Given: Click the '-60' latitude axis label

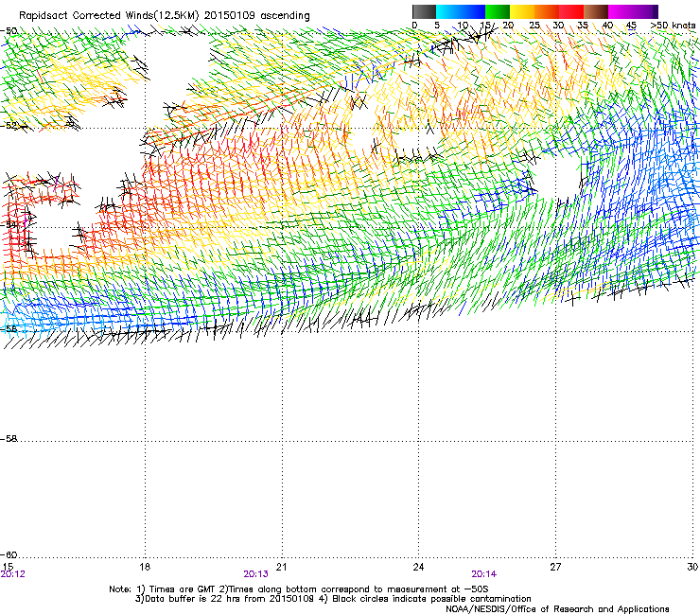Looking at the screenshot, I should tap(9, 555).
